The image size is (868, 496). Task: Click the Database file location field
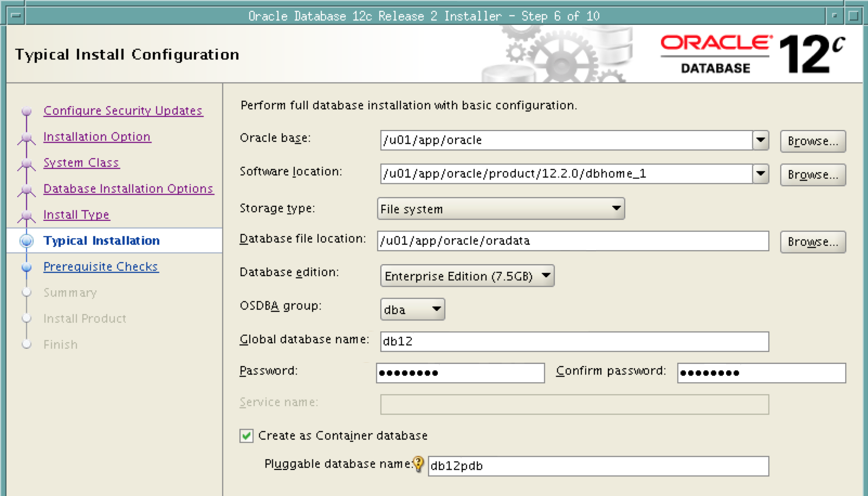[x=573, y=241]
